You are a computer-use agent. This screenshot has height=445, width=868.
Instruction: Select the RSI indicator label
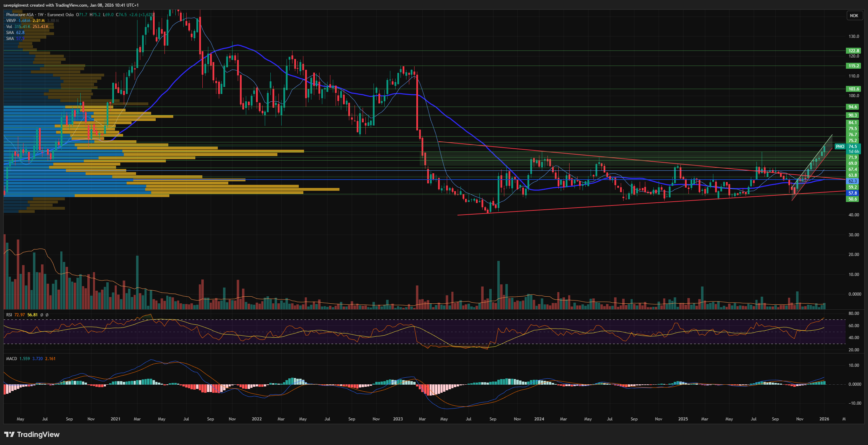click(x=9, y=315)
